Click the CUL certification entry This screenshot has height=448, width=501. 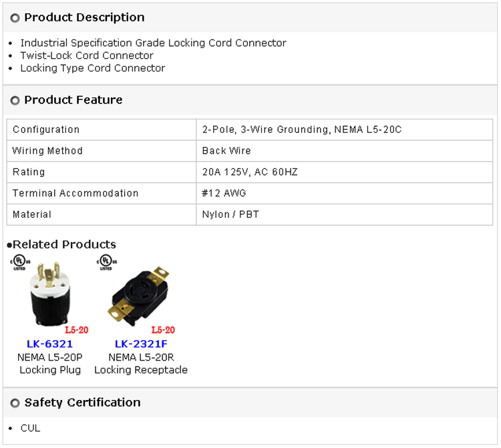[x=30, y=428]
